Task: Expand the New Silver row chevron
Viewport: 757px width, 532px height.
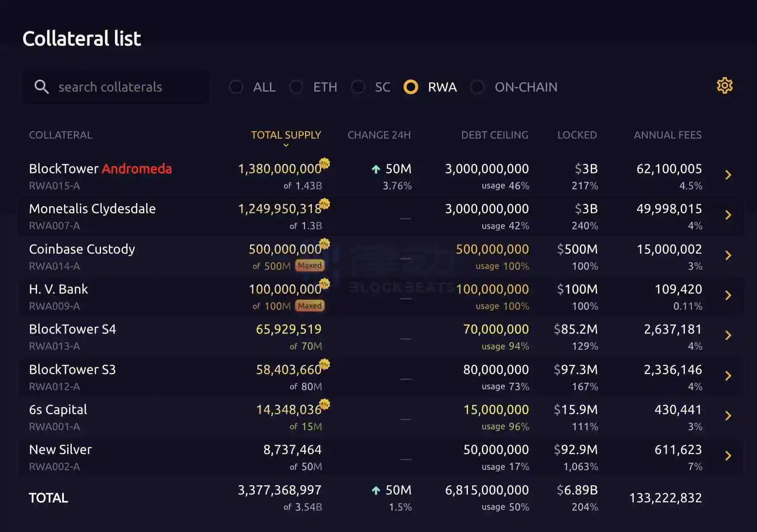Action: tap(728, 456)
